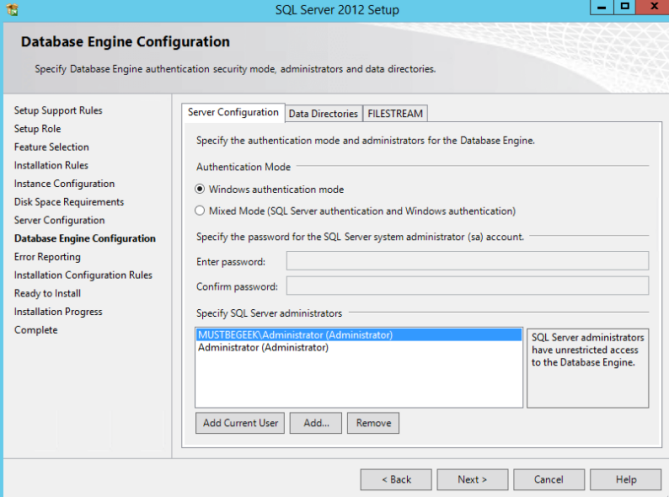Select Administrator (Administrator) list entry
The width and height of the screenshot is (670, 498).
click(x=359, y=347)
